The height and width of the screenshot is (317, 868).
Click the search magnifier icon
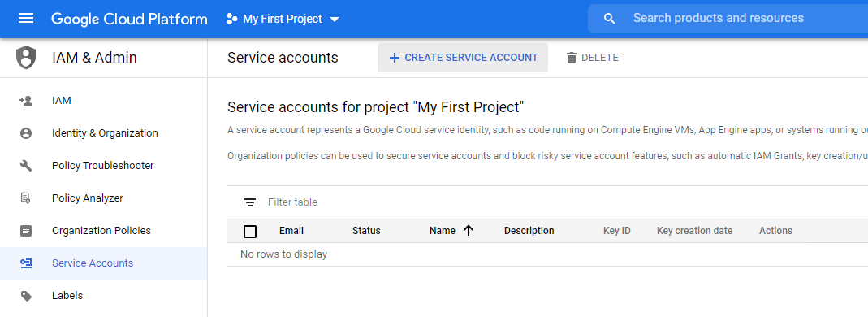(610, 19)
